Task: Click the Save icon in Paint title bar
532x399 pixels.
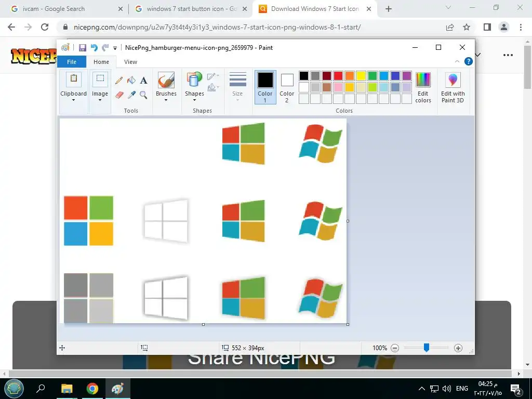Action: 83,48
